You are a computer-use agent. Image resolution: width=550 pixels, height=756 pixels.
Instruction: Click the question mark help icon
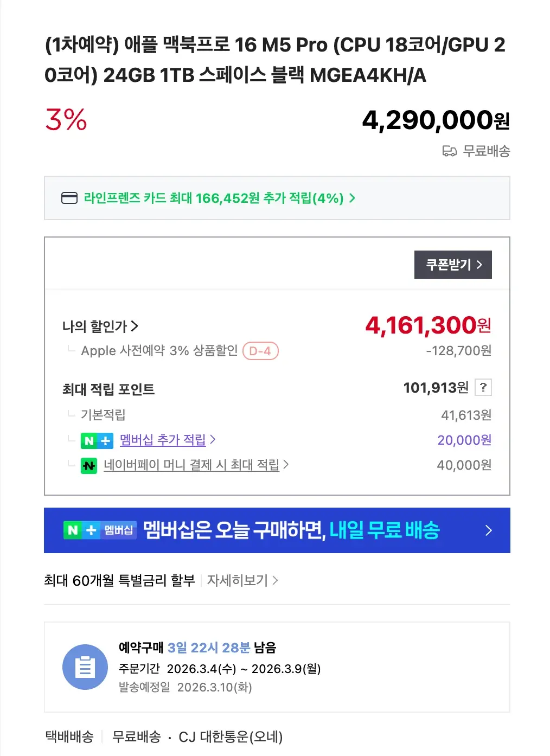[x=483, y=387]
